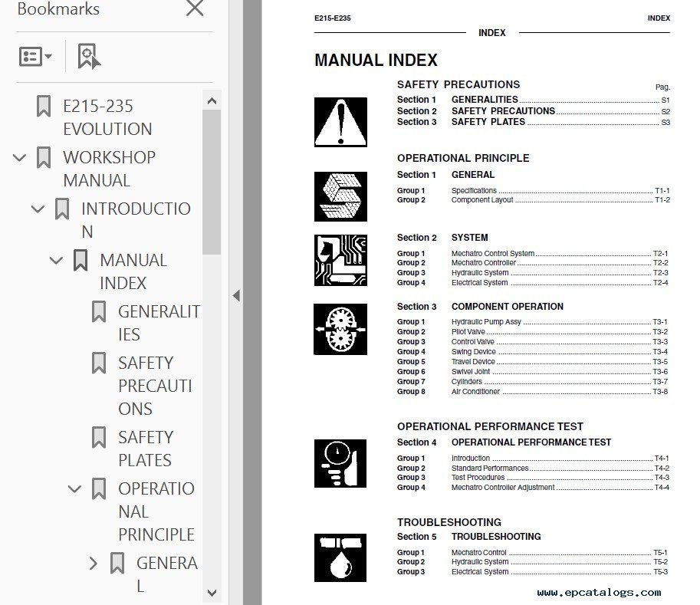
Task: Select the GENERAL bookmark entry
Action: click(167, 574)
